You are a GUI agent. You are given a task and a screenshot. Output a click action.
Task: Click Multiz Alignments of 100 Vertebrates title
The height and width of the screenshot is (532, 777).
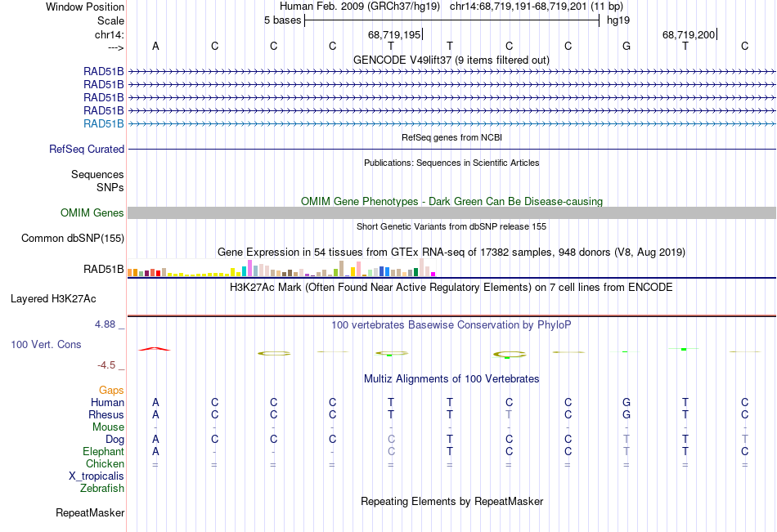pos(451,379)
